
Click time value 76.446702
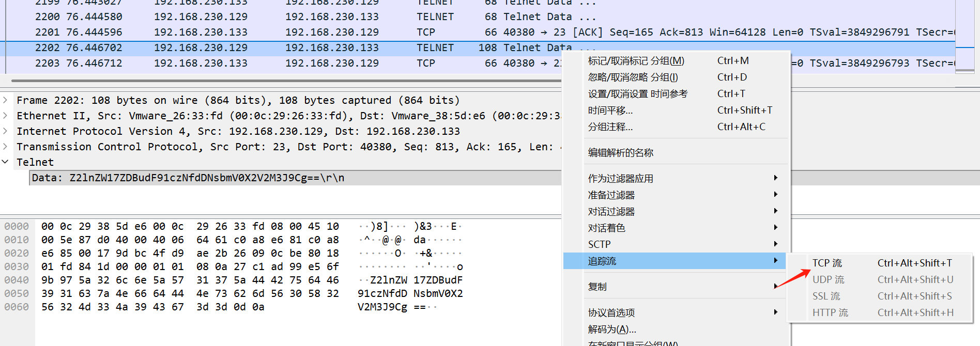click(94, 48)
